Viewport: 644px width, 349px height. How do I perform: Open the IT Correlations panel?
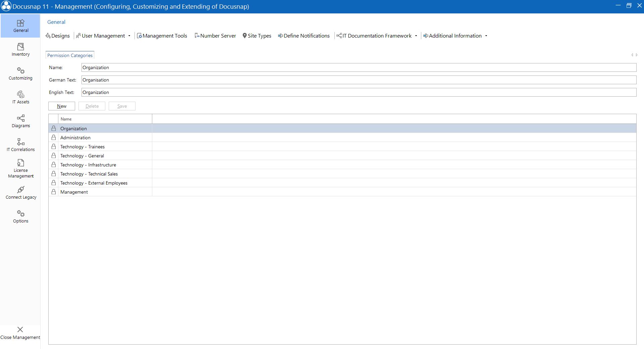[x=20, y=145]
